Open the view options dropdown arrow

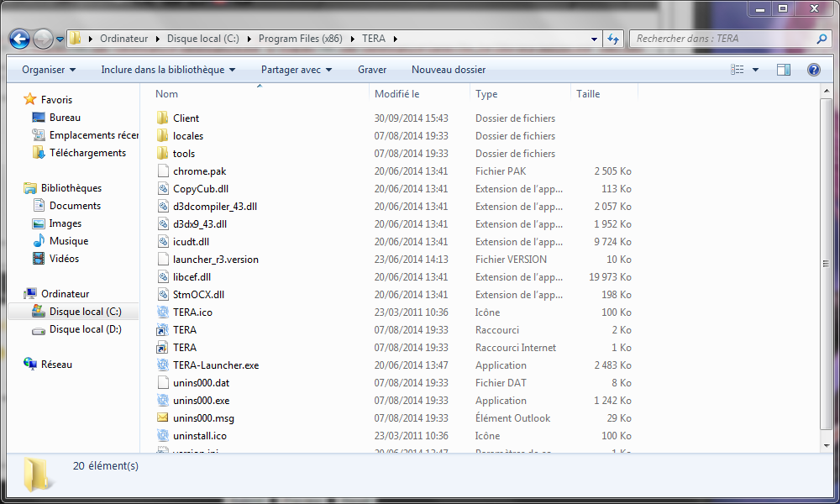point(755,70)
